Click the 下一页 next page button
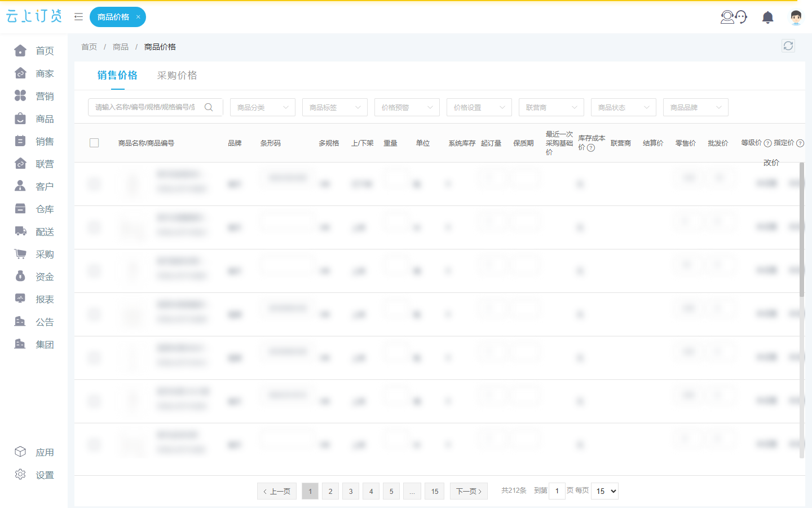The height and width of the screenshot is (508, 812). click(469, 491)
